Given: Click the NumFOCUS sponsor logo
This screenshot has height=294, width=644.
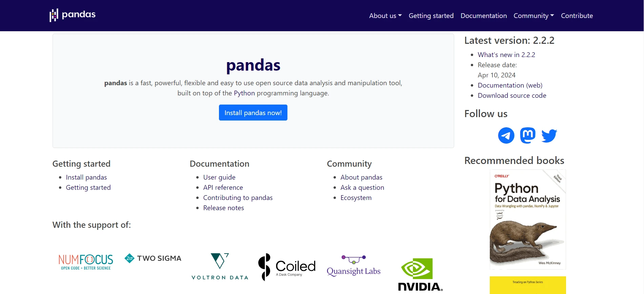Looking at the screenshot, I should [x=86, y=262].
